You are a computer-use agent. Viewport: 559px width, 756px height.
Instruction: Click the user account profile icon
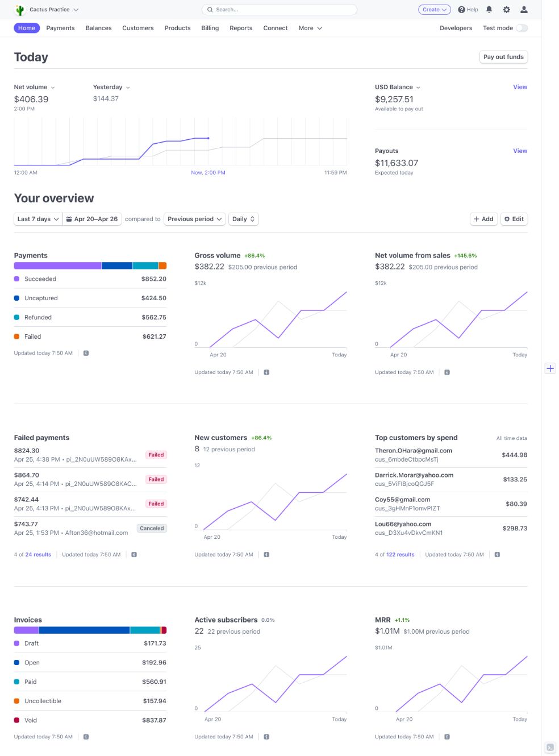(524, 10)
